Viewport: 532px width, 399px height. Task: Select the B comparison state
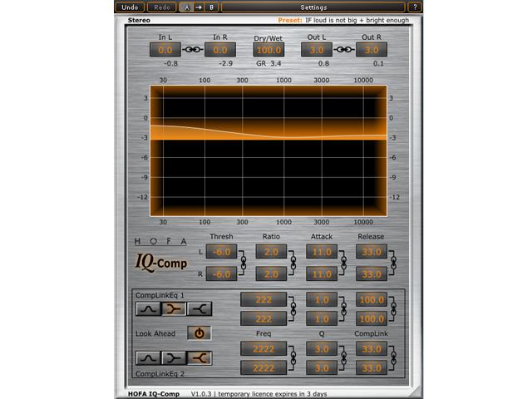point(211,7)
